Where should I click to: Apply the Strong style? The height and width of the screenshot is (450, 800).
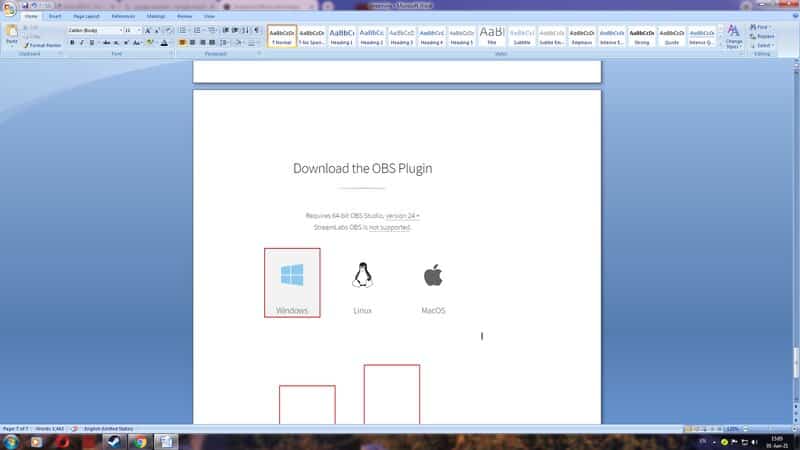coord(642,36)
